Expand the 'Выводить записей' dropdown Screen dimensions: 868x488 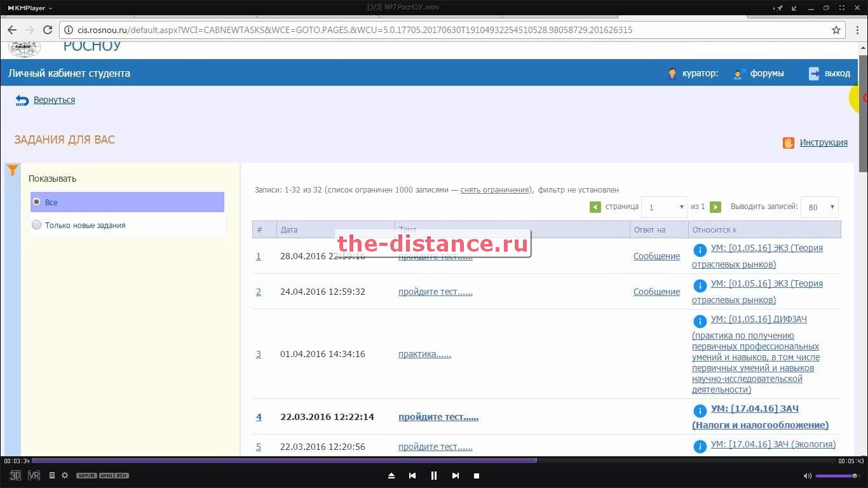point(819,207)
